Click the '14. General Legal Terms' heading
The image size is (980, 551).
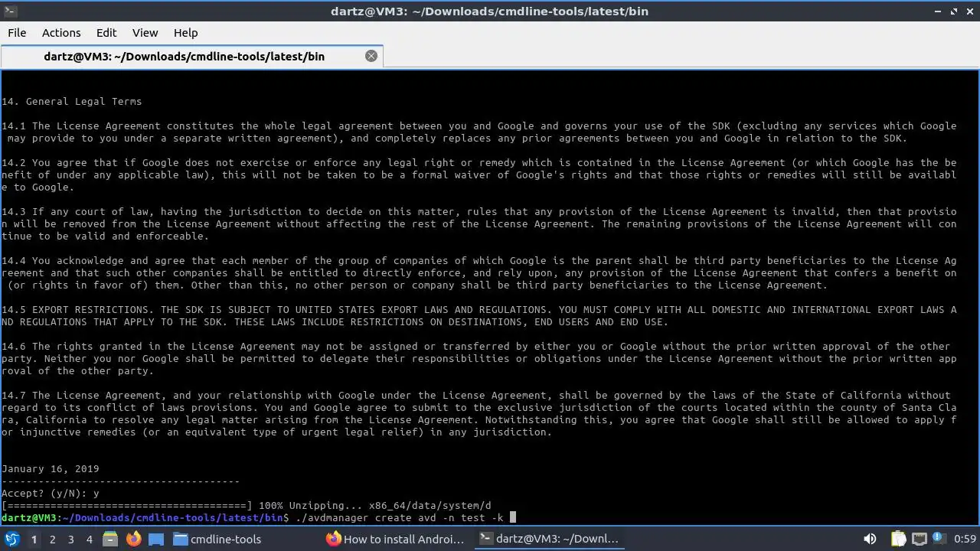coord(72,102)
